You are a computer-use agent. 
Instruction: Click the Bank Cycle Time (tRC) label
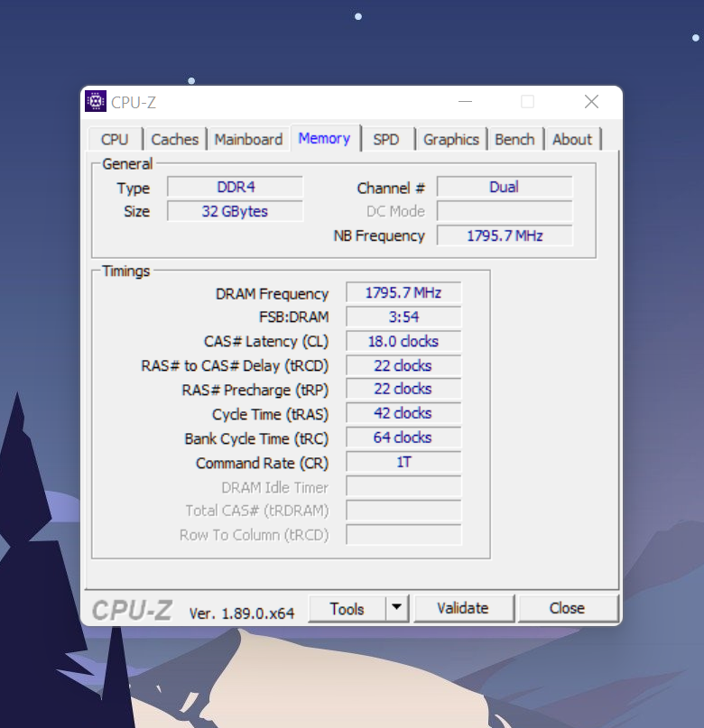(x=256, y=438)
